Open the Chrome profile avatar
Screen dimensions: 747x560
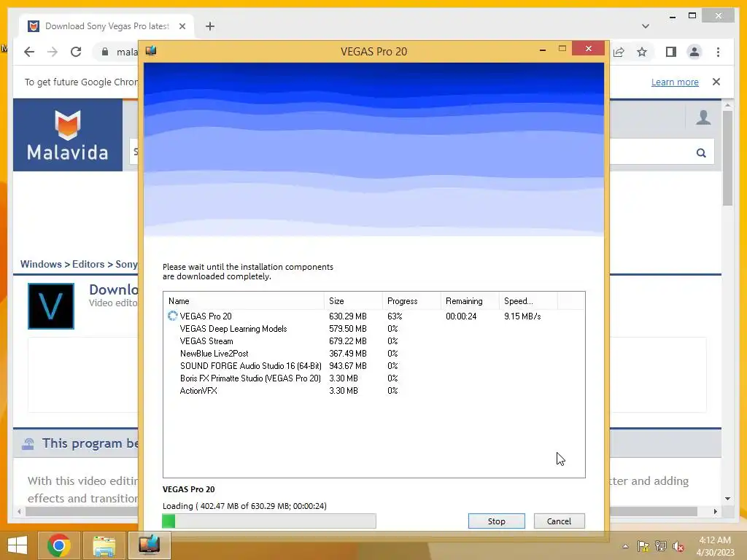[694, 52]
